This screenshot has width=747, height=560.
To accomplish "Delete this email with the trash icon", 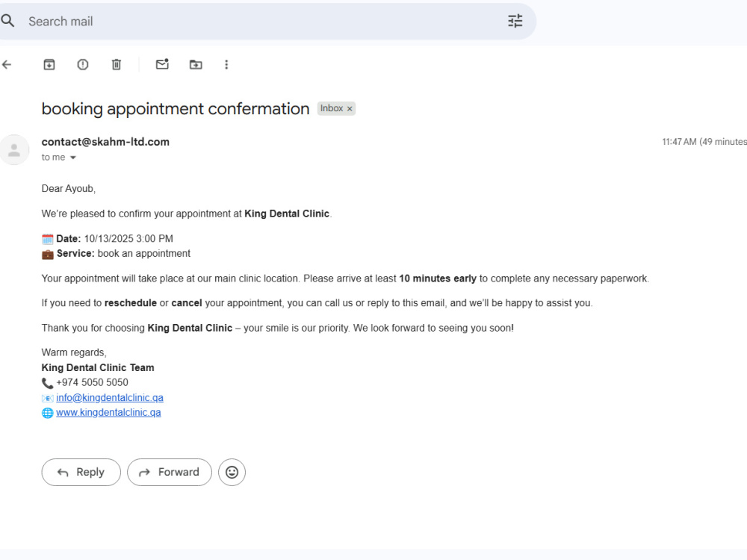I will [117, 64].
